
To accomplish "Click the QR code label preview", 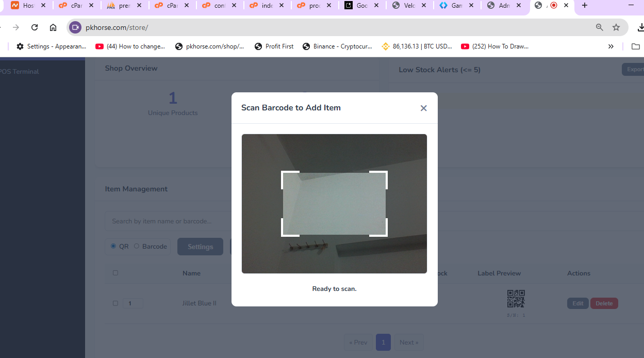I will click(516, 299).
